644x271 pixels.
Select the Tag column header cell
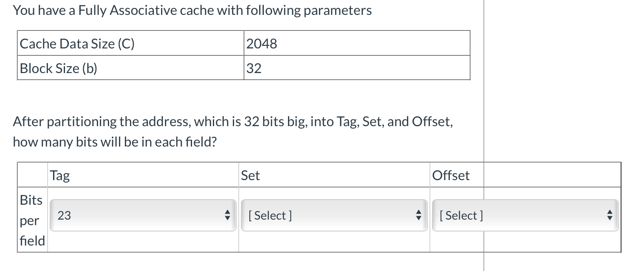pyautogui.click(x=59, y=175)
